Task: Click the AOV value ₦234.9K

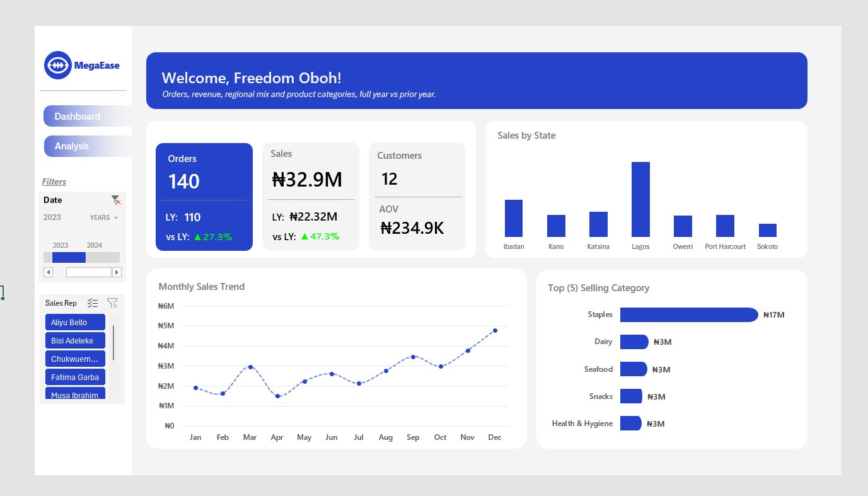Action: point(411,228)
